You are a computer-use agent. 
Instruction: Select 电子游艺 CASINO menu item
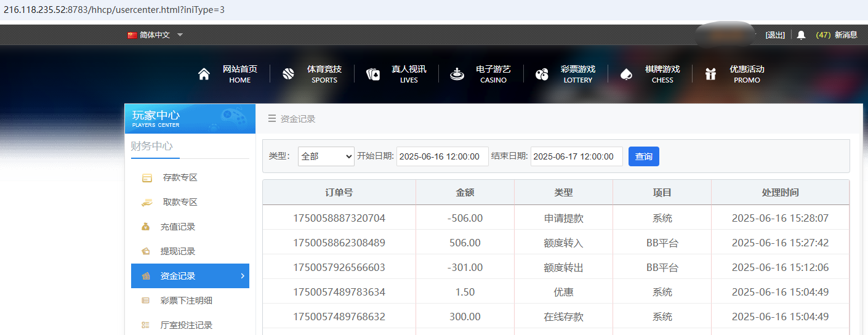click(x=493, y=75)
